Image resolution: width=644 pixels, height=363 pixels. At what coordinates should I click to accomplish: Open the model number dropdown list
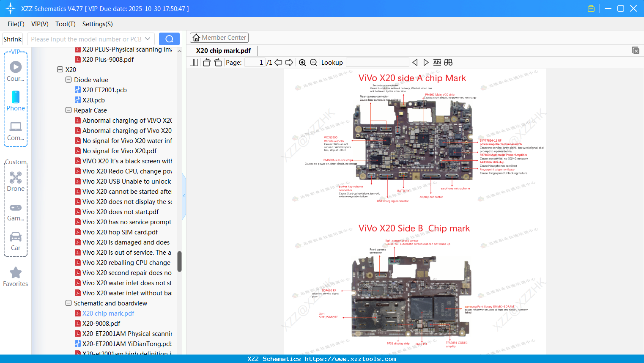click(x=148, y=38)
